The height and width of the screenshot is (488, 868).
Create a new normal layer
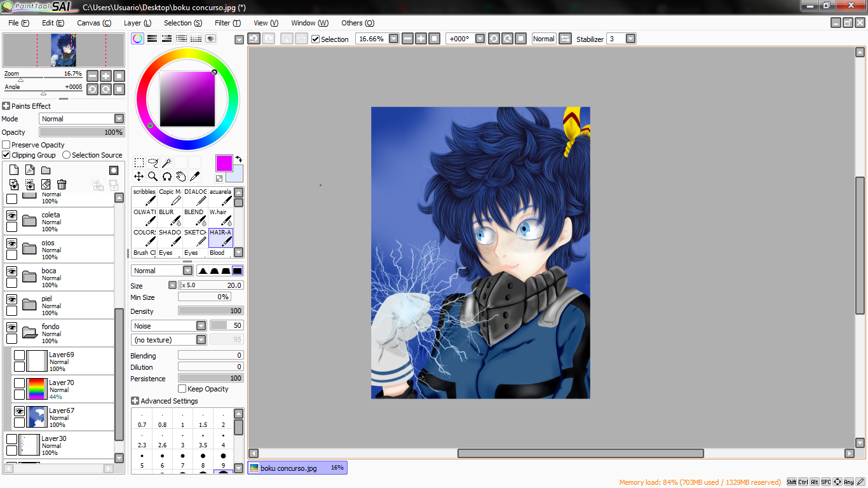14,170
